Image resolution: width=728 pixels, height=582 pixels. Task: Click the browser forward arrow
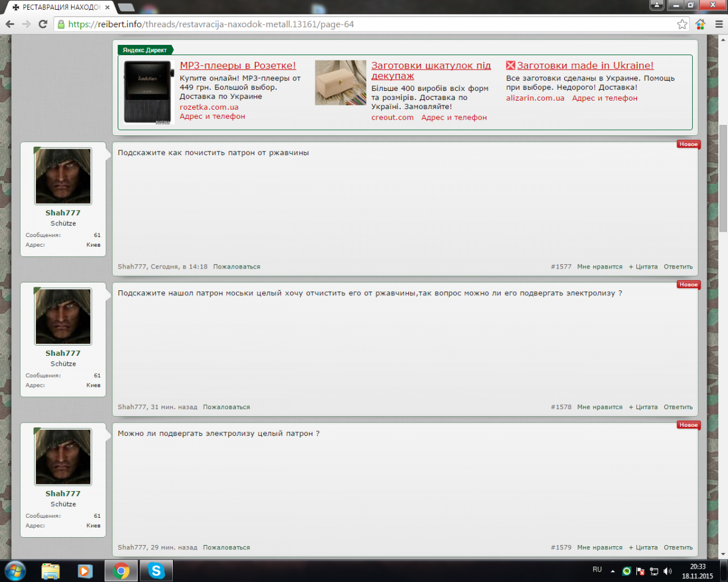pyautogui.click(x=26, y=24)
